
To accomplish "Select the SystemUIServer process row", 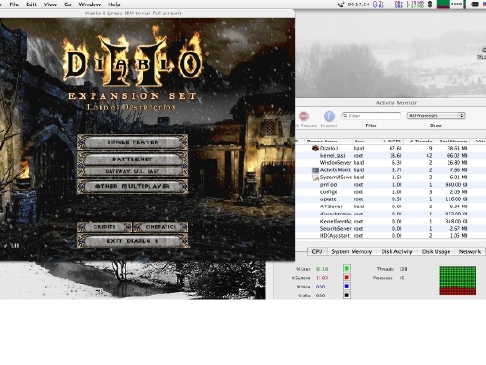I will 391,177.
